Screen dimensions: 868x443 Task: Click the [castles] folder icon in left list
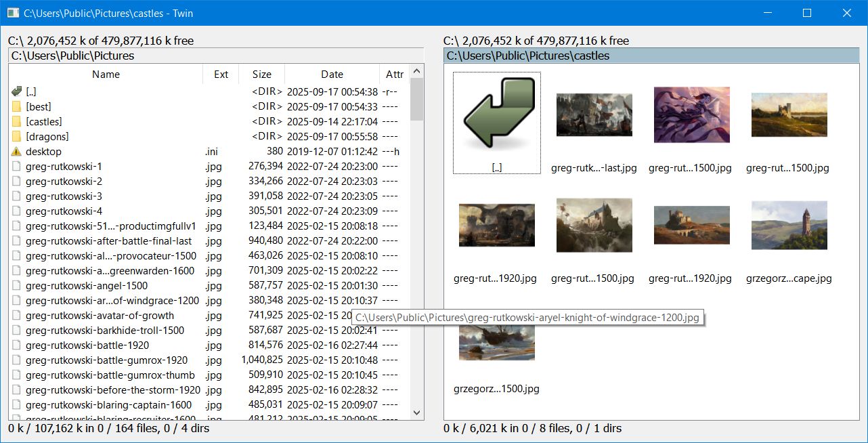[x=17, y=121]
